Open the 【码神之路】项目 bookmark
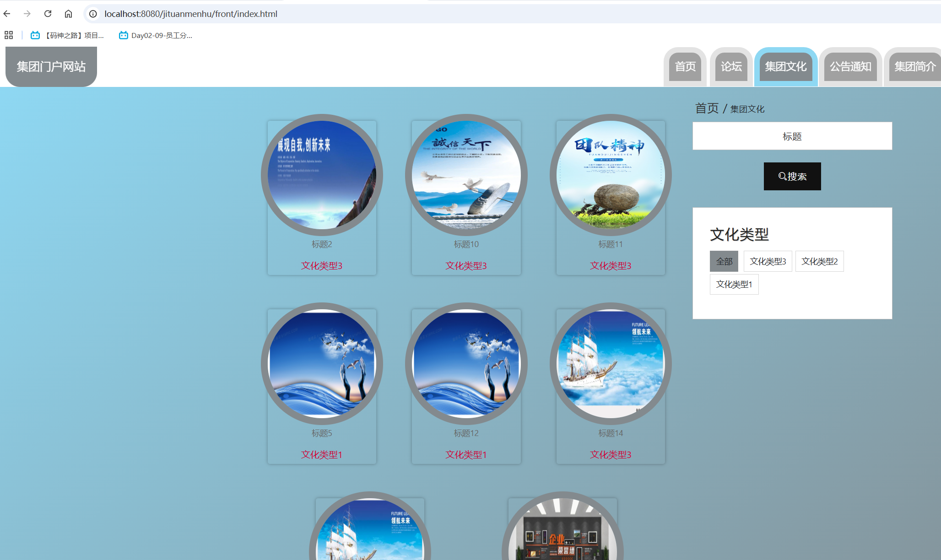Image resolution: width=941 pixels, height=560 pixels. [67, 35]
